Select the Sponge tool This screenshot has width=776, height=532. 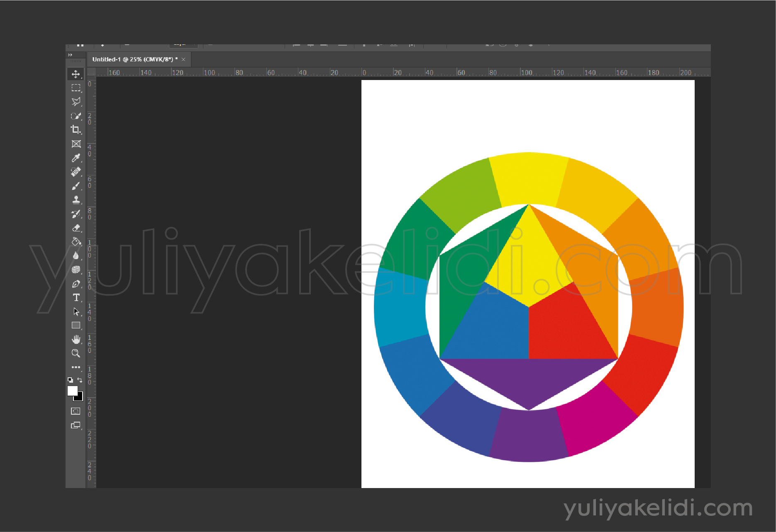(76, 270)
